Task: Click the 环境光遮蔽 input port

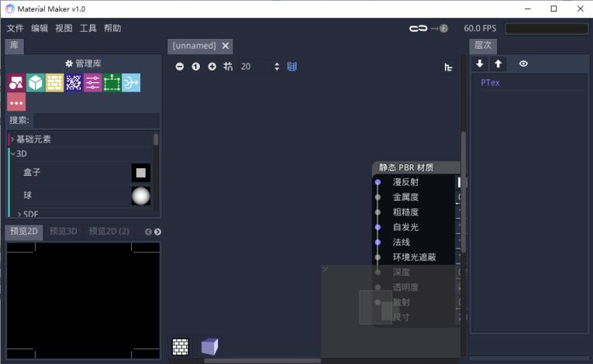Action: pos(378,257)
